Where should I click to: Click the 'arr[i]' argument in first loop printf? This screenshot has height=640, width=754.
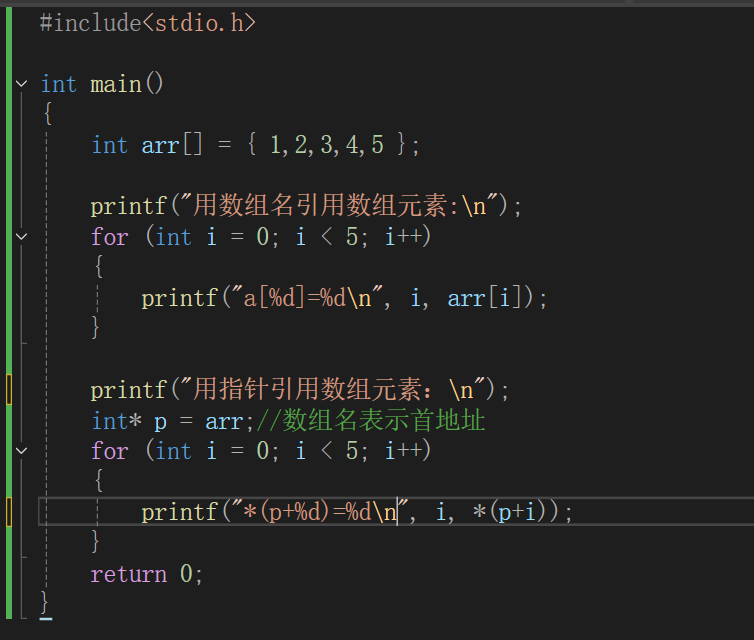point(485,298)
